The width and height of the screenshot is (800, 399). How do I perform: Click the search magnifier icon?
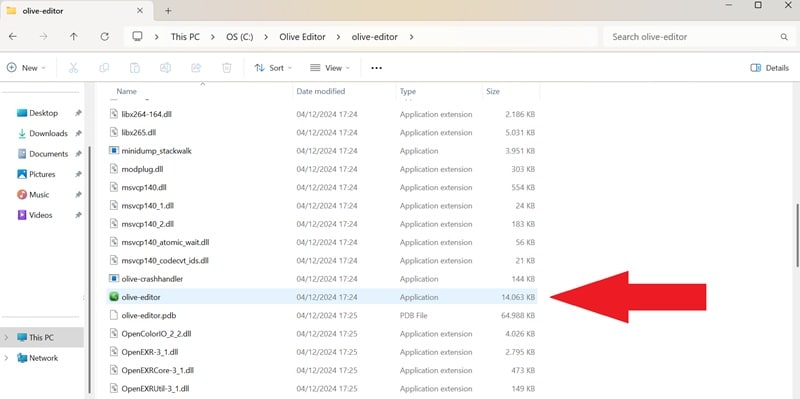pyautogui.click(x=784, y=37)
